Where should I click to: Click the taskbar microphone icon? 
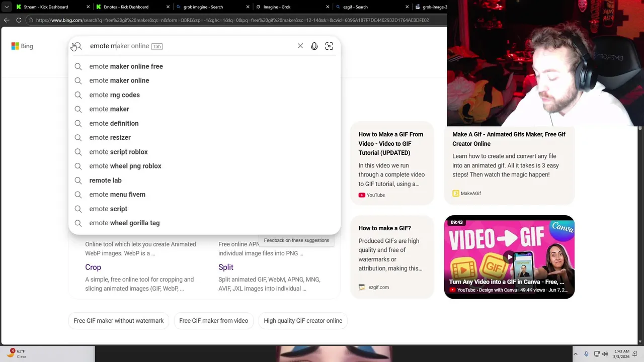coord(586,354)
